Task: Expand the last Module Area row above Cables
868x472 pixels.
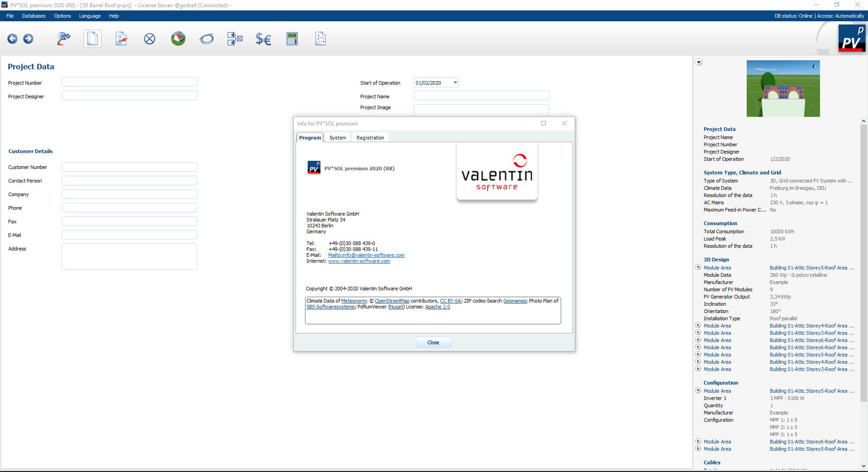Action: coord(698,448)
